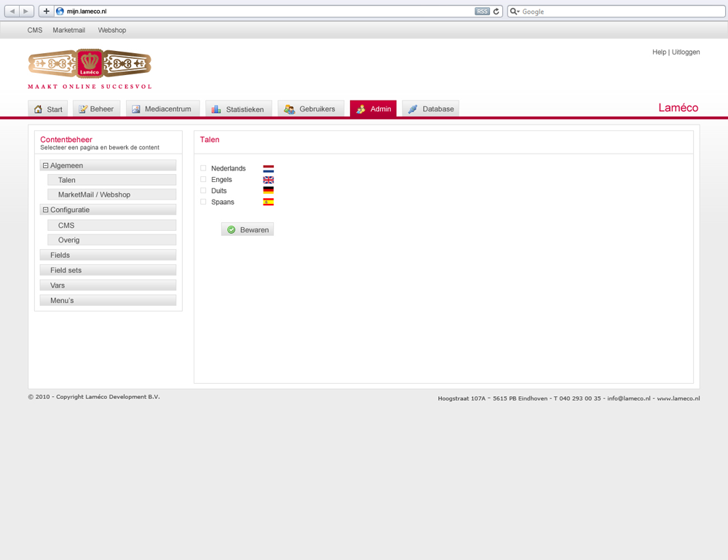The height and width of the screenshot is (560, 728).
Task: Open the Mediacentrum tab
Action: (162, 109)
